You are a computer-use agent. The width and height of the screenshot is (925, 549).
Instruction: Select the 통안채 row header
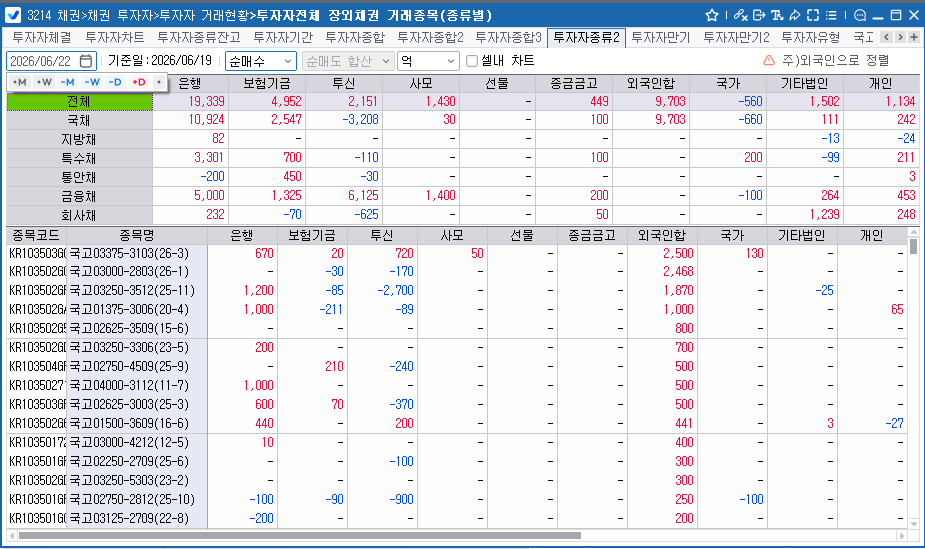point(79,177)
